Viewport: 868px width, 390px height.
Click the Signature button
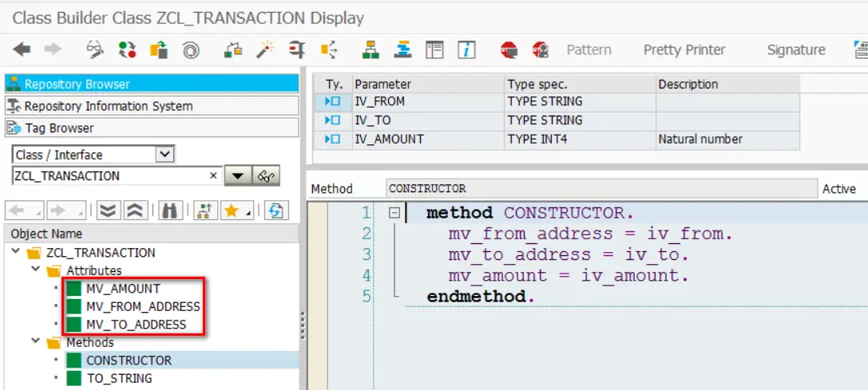tap(796, 49)
